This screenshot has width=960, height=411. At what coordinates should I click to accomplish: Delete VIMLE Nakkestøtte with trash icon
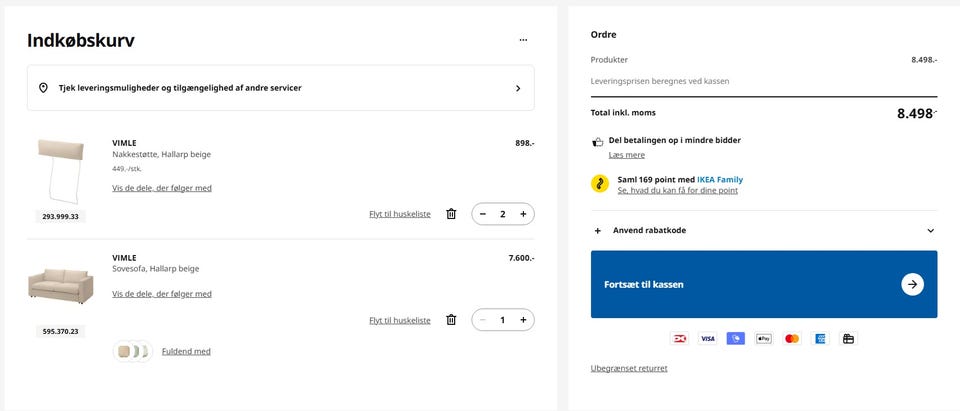click(451, 214)
